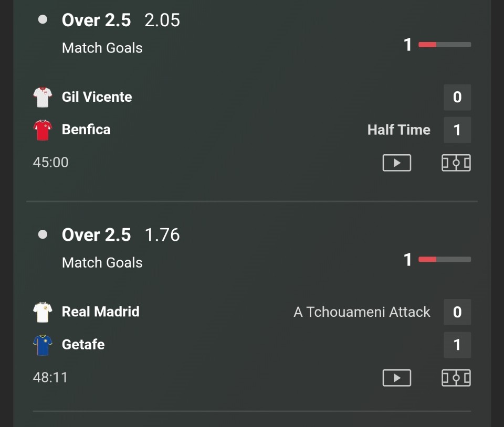Open live stream for Gil Vicente match
The height and width of the screenshot is (427, 504).
396,163
